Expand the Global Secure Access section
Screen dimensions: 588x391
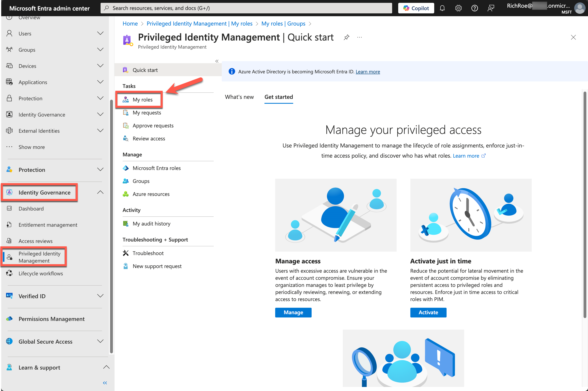[x=100, y=341]
